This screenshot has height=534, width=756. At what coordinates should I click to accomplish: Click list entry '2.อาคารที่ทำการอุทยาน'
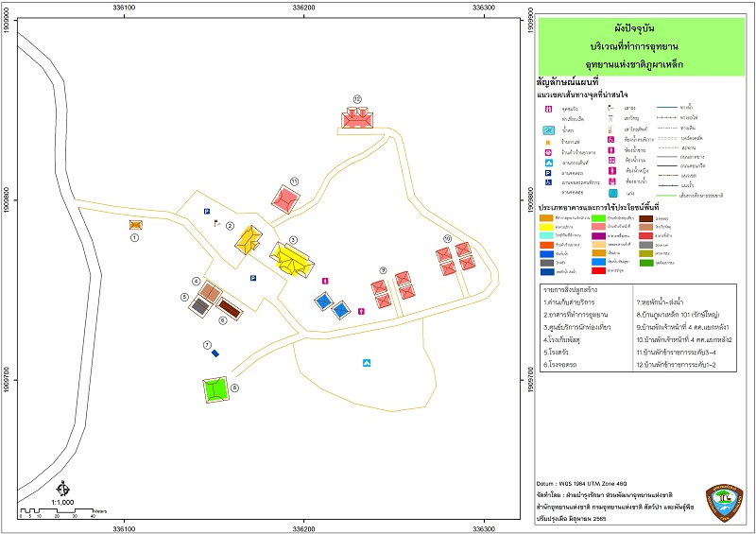[x=576, y=315]
